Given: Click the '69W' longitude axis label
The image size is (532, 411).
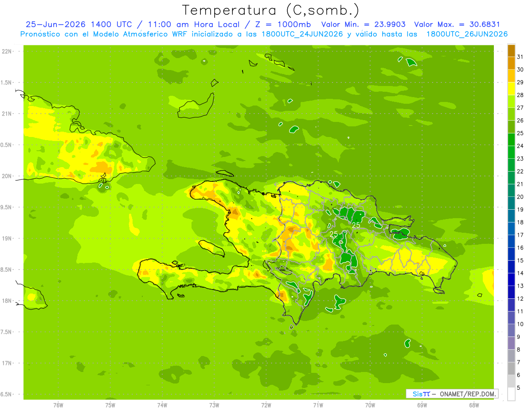Looking at the screenshot, I should [422, 405].
